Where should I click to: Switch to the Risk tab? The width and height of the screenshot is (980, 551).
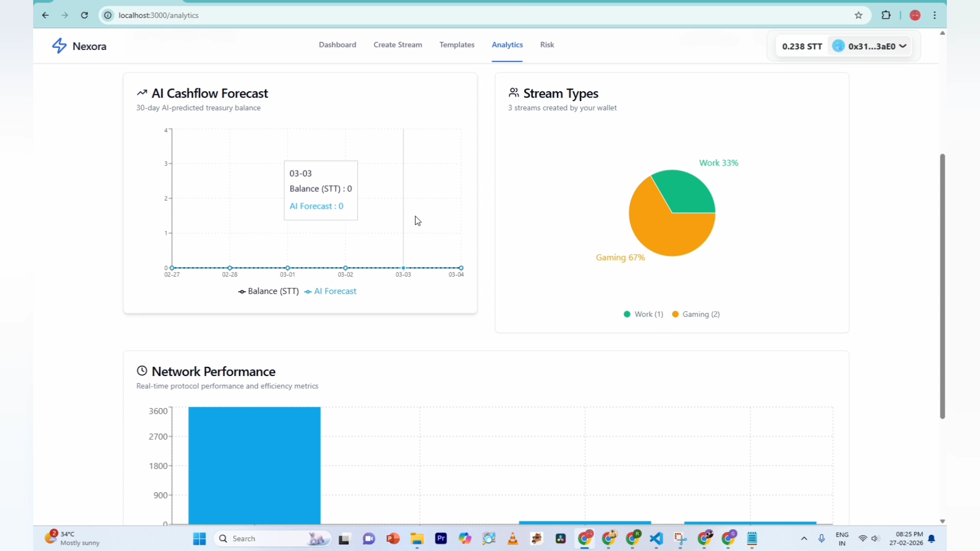[547, 45]
